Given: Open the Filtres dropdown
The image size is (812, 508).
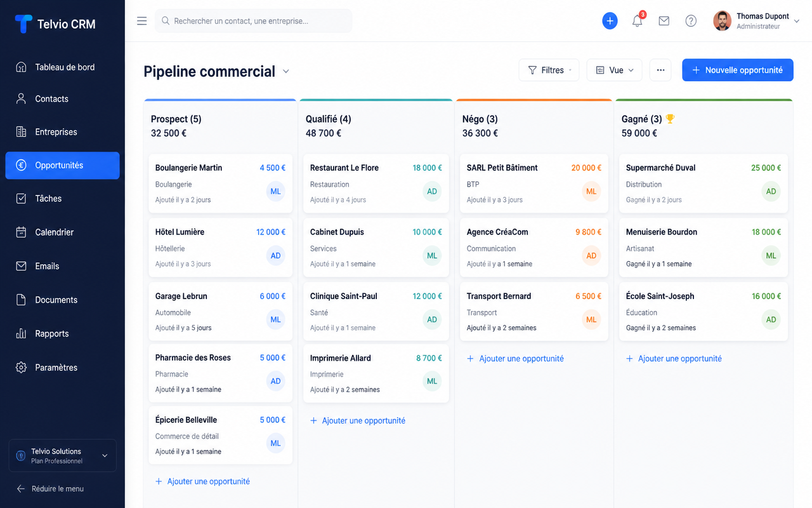Looking at the screenshot, I should pos(549,70).
